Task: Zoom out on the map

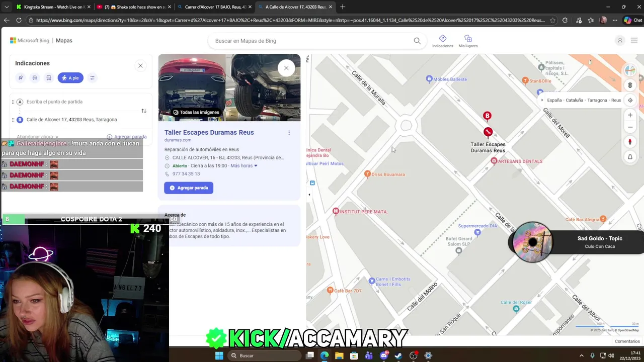Action: [630, 127]
